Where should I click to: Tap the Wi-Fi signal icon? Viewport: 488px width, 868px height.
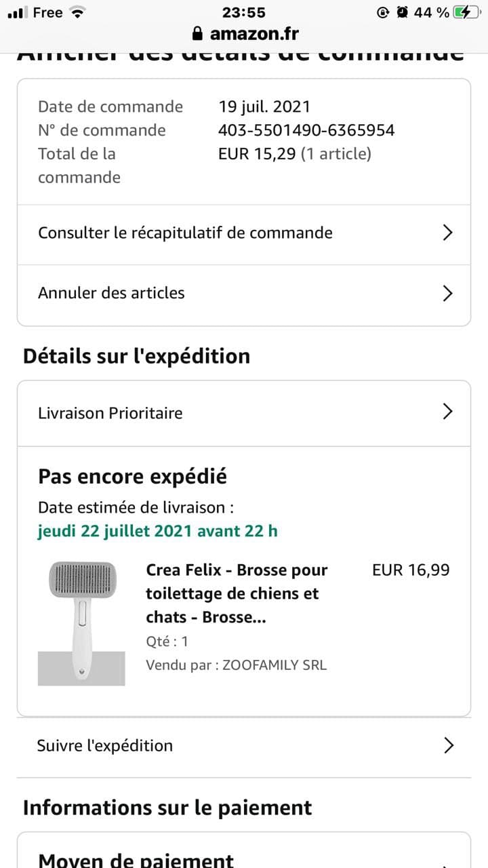click(78, 12)
